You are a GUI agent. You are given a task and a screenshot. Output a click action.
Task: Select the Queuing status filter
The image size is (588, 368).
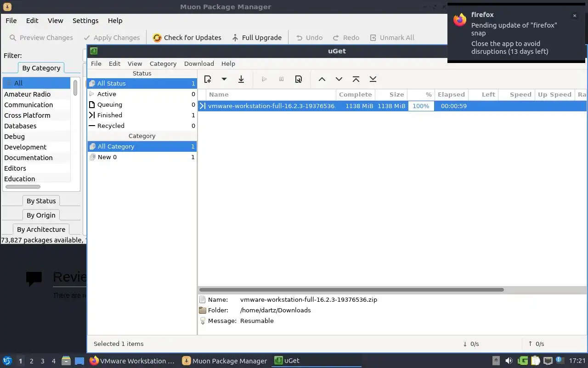coord(142,104)
